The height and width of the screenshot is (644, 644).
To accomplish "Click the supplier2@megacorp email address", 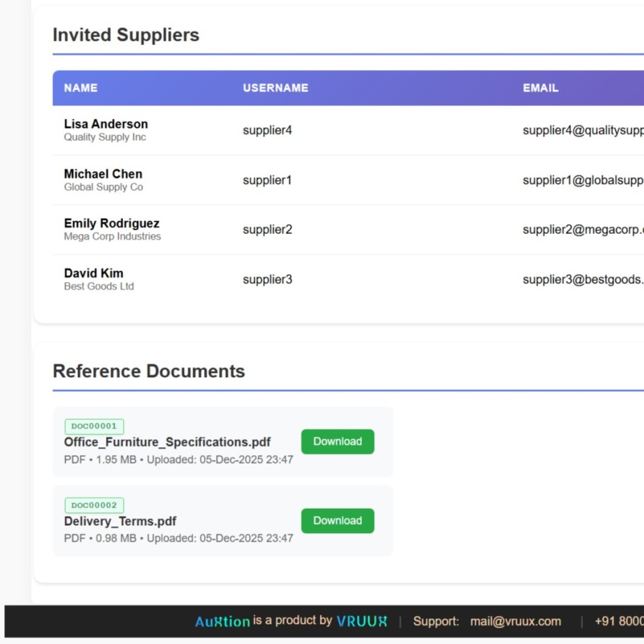I will click(x=582, y=230).
